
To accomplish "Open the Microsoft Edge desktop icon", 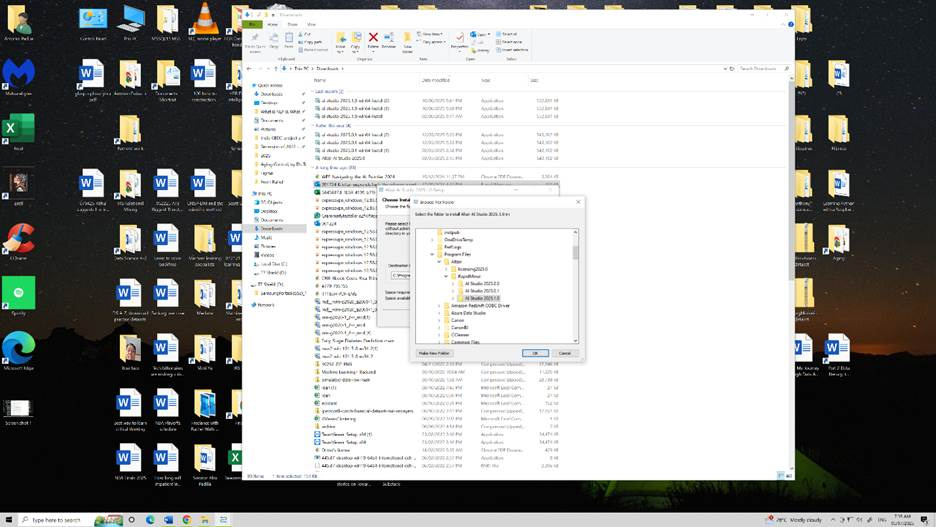I will (x=19, y=352).
